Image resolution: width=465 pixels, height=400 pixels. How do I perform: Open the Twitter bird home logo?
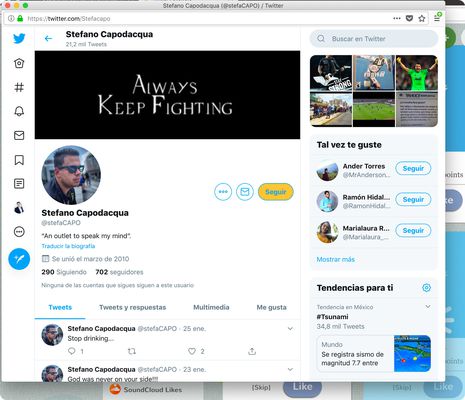(x=19, y=38)
